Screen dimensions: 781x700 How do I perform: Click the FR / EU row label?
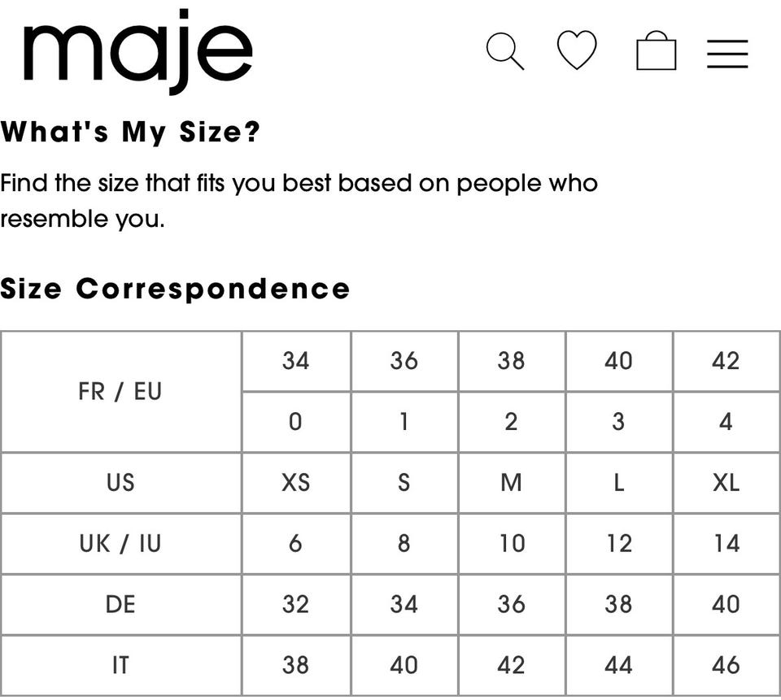point(120,392)
